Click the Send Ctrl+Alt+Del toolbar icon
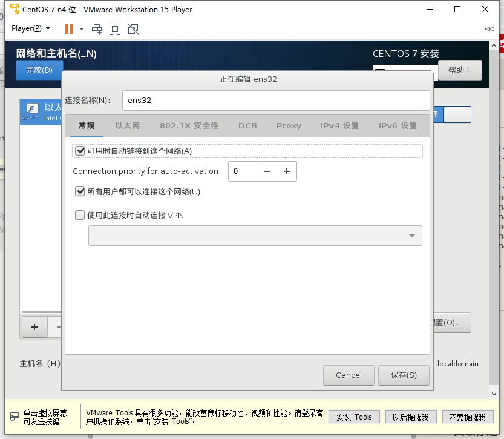This screenshot has height=439, width=504. (96, 28)
